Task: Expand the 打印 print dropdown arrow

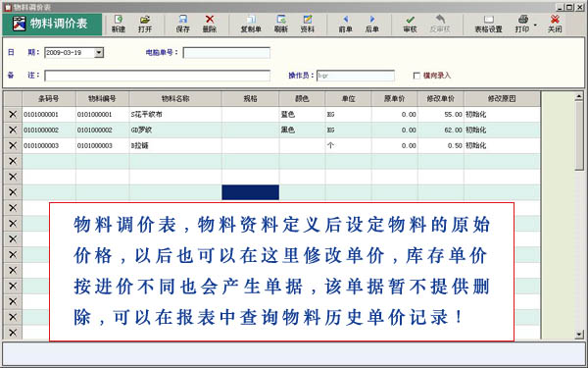Action: coord(535,25)
